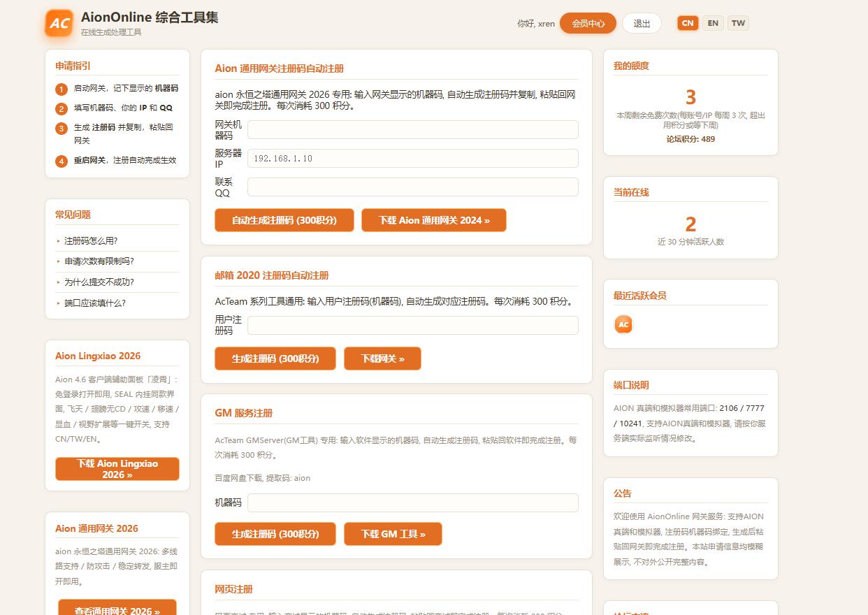
Task: Click the 当前在线 heading
Action: point(631,192)
